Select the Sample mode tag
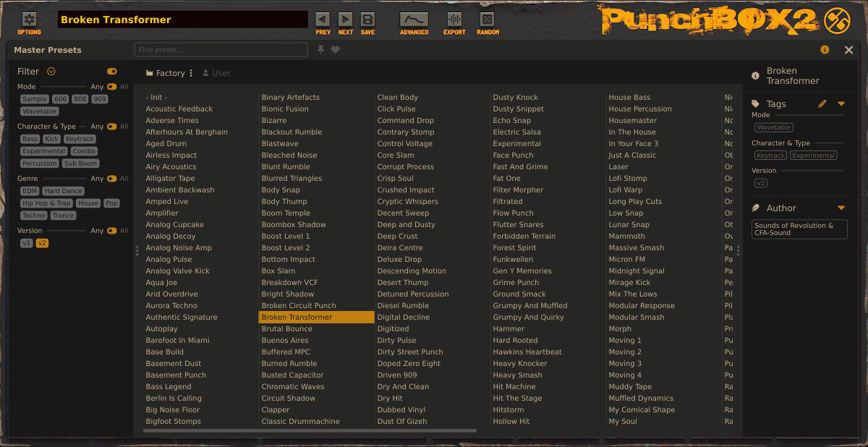 click(34, 99)
